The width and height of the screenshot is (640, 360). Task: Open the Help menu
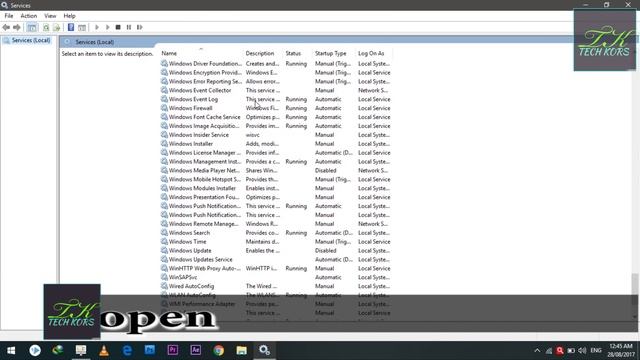[x=69, y=16]
